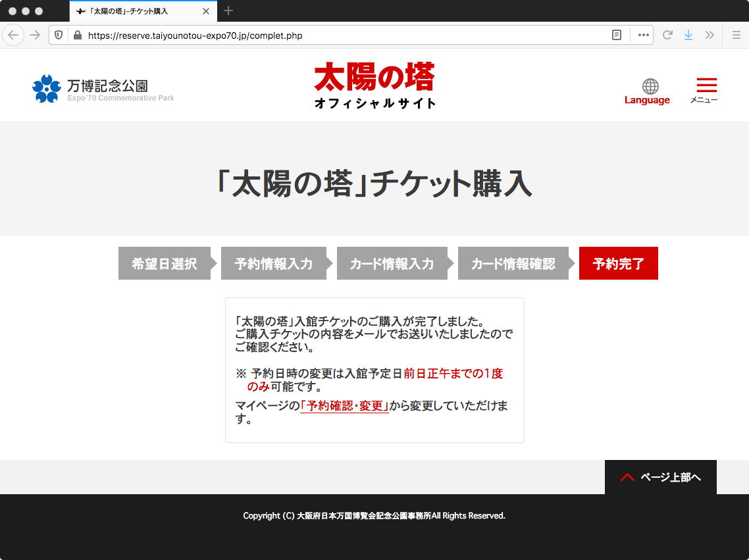Show more toolbar tools chevron
Screen dimensions: 749x560
tap(710, 35)
